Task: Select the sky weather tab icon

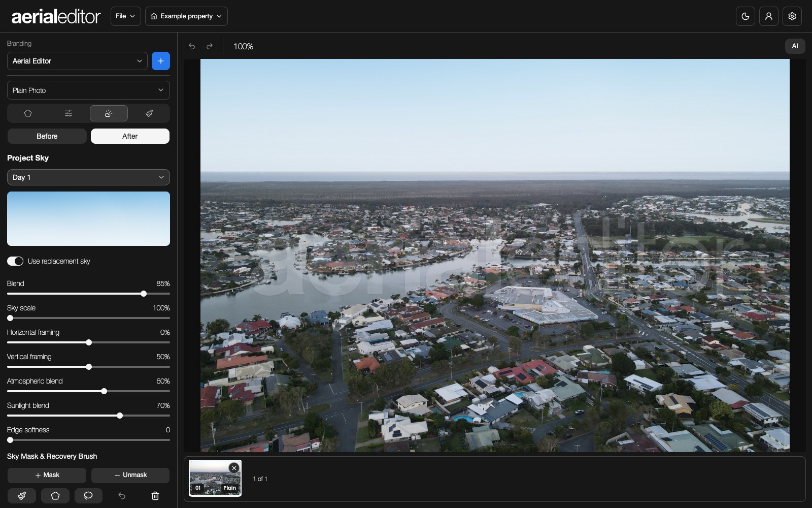Action: point(109,113)
